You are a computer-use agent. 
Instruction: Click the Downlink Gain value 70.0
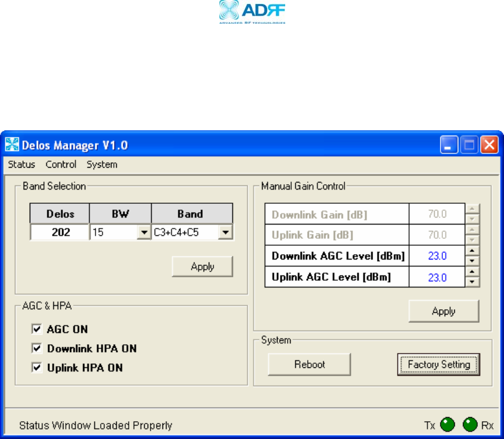click(x=437, y=214)
